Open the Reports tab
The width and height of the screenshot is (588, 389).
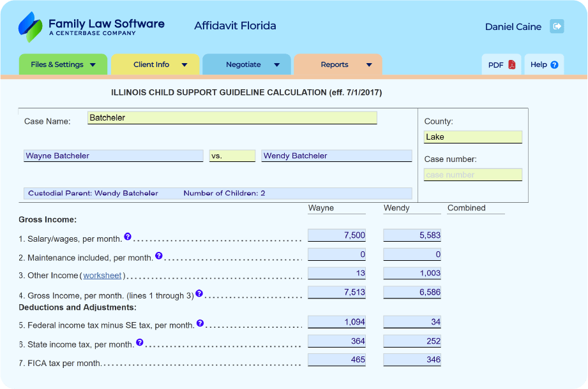tap(335, 64)
